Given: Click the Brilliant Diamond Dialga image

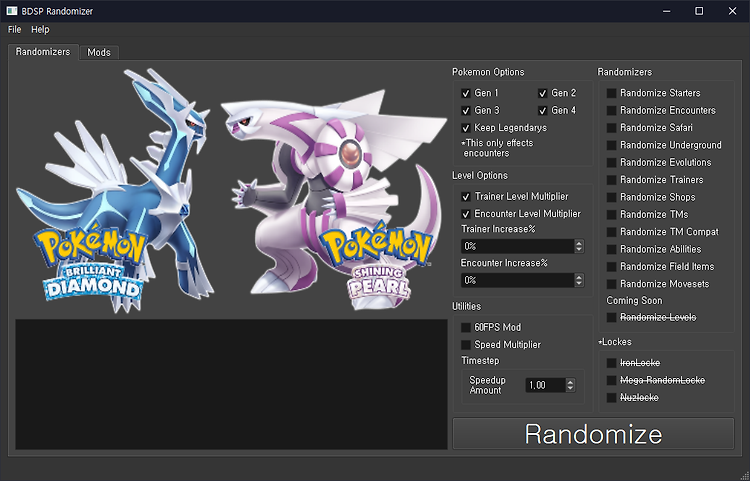Looking at the screenshot, I should [115, 191].
